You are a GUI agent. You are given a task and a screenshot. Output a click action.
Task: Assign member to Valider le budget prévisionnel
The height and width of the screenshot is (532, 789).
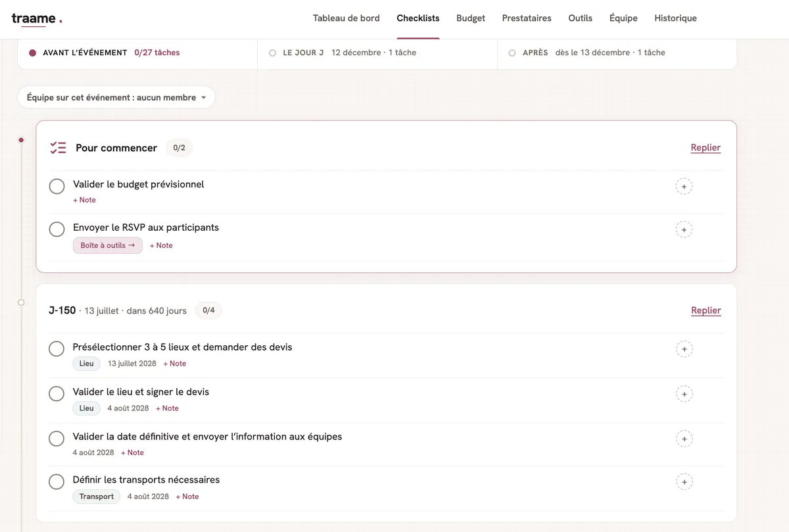click(x=684, y=187)
